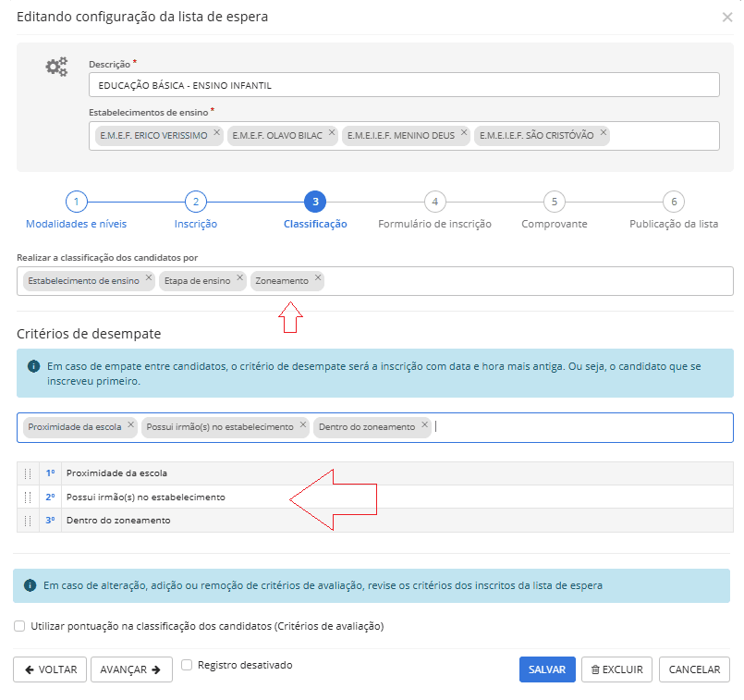Go to step 1 Modalidades e níveis
The image size is (744, 700).
pyautogui.click(x=77, y=202)
